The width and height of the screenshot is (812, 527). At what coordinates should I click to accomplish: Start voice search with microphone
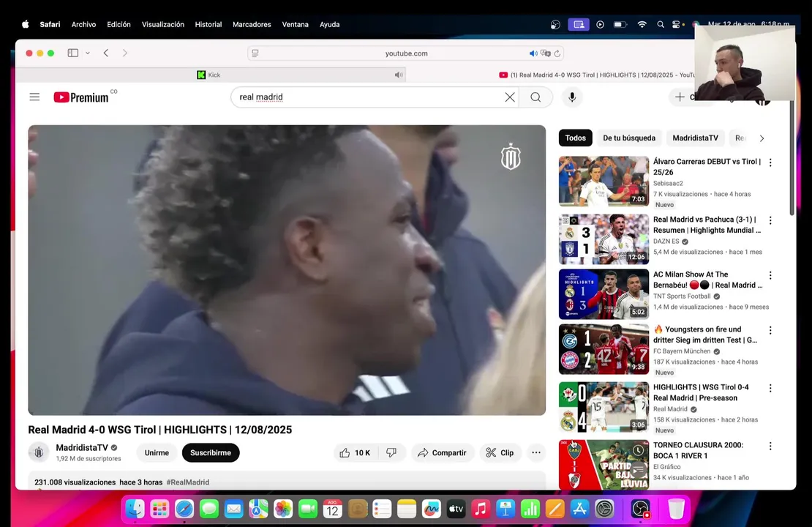(x=572, y=97)
